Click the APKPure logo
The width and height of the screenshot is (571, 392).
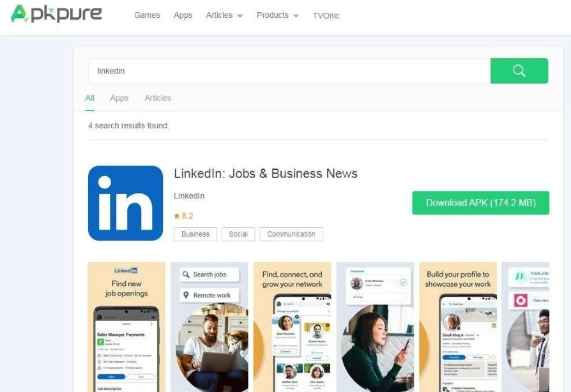(56, 14)
